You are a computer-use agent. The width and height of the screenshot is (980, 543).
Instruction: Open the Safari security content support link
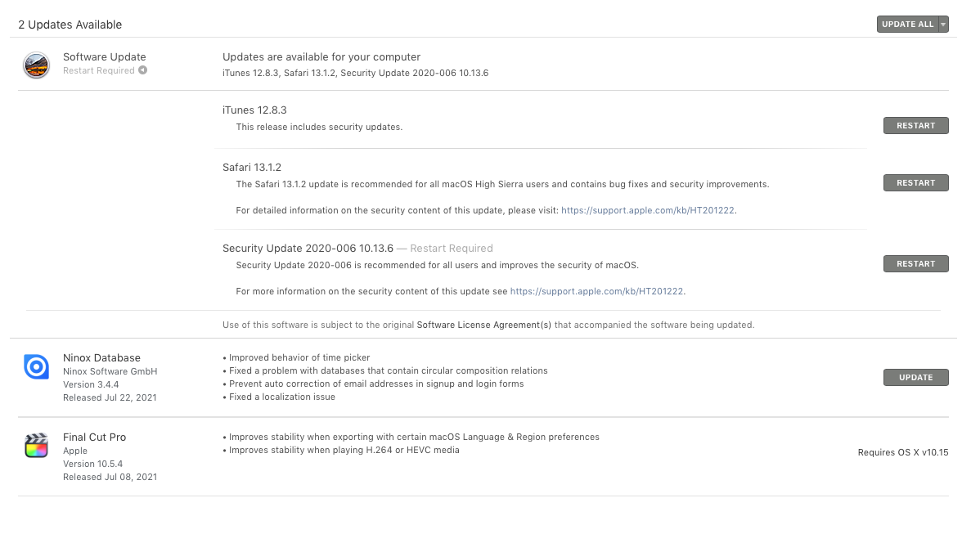pyautogui.click(x=648, y=210)
